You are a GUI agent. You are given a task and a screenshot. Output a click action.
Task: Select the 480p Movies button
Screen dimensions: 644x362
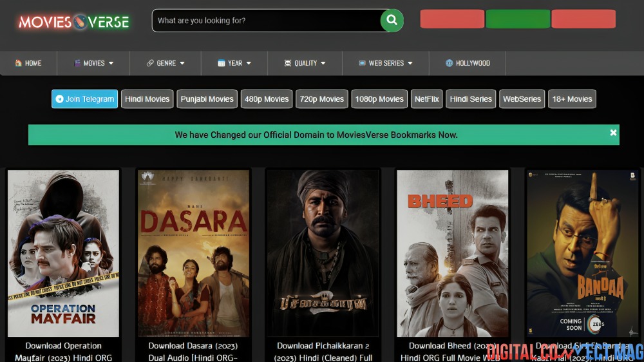point(267,99)
